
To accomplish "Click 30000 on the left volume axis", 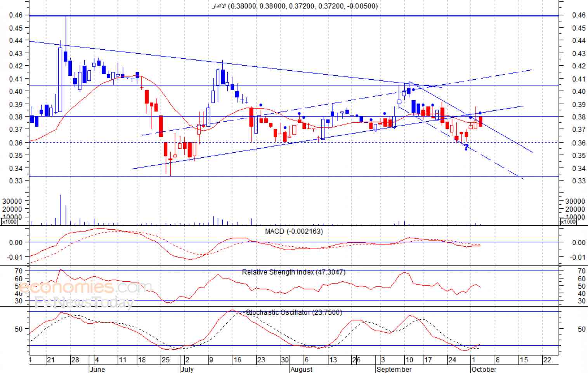I will coord(12,201).
